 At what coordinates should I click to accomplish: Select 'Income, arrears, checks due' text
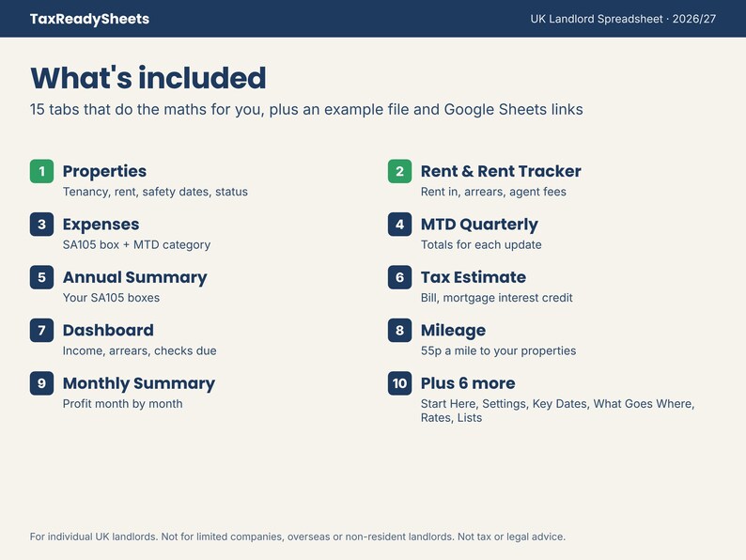pos(139,350)
